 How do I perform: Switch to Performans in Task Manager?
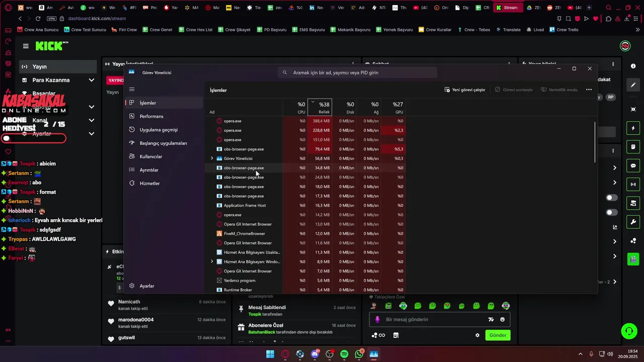click(x=164, y=116)
